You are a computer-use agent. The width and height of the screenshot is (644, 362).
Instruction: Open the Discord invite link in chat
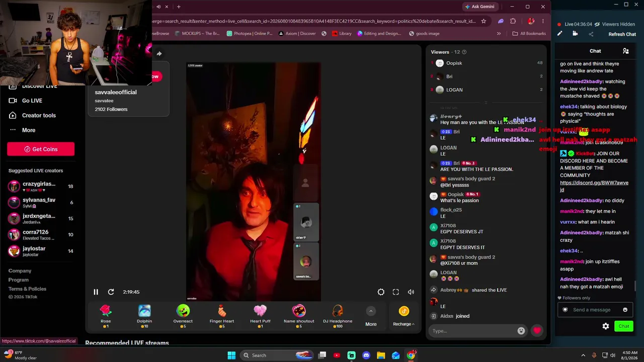click(x=594, y=186)
